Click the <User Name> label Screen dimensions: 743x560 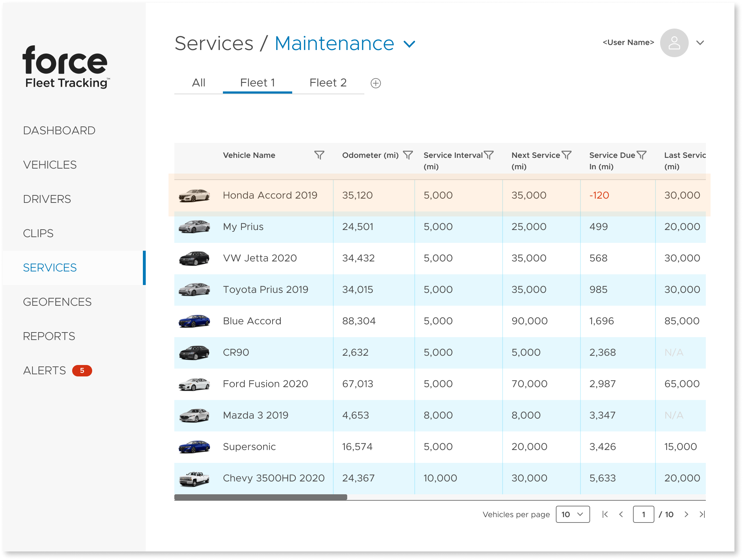tap(628, 42)
